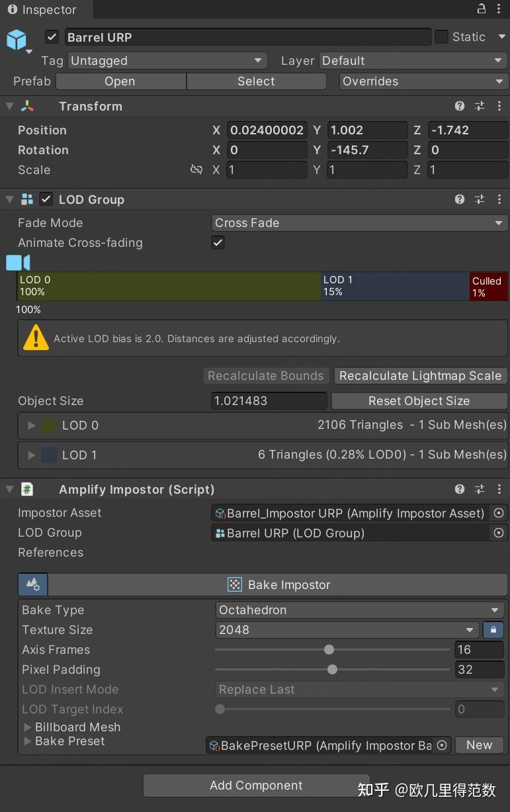Adjust the Pixel Padding slider
This screenshot has height=812, width=510.
tap(333, 669)
